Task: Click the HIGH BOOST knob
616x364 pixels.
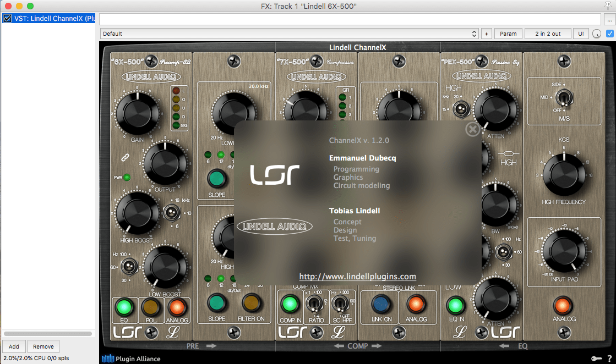Action: tap(137, 213)
